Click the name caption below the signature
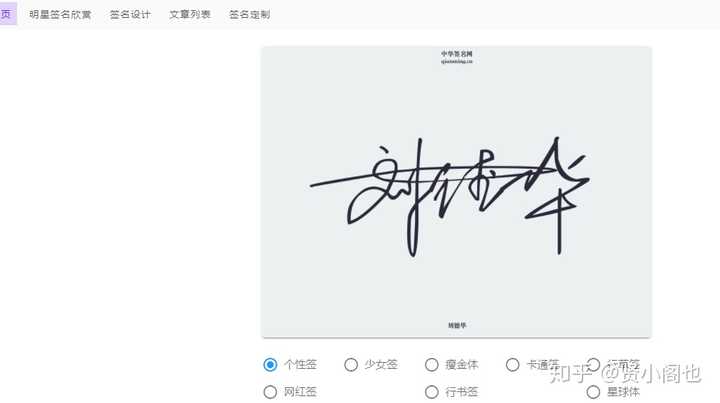720x403 pixels. [457, 325]
